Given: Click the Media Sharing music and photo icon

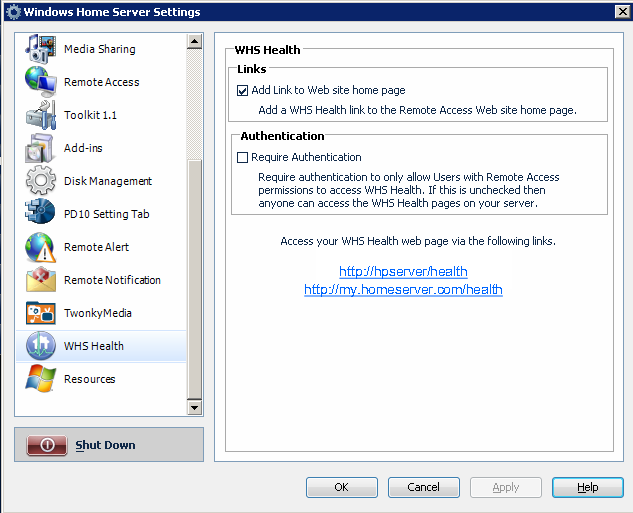Looking at the screenshot, I should tap(40, 49).
